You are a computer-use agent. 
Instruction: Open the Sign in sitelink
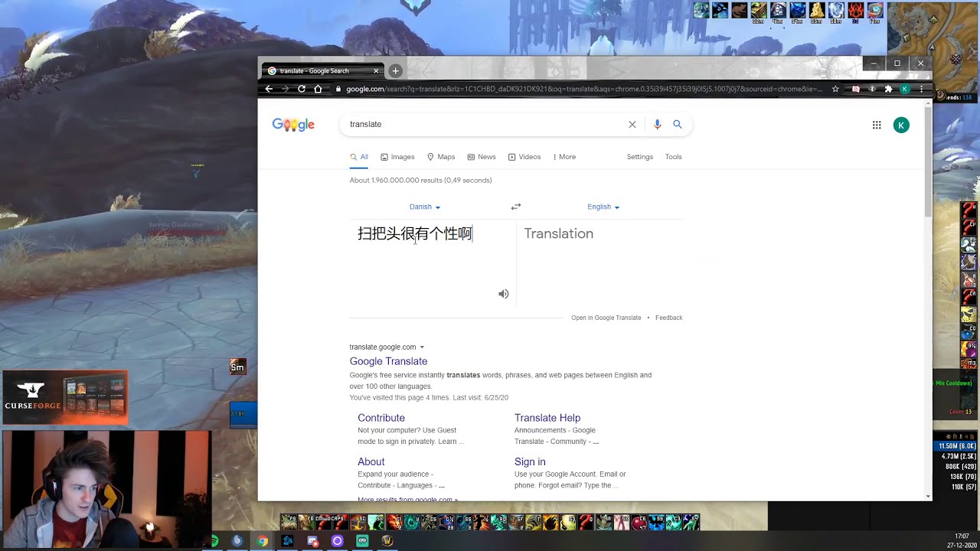(530, 461)
